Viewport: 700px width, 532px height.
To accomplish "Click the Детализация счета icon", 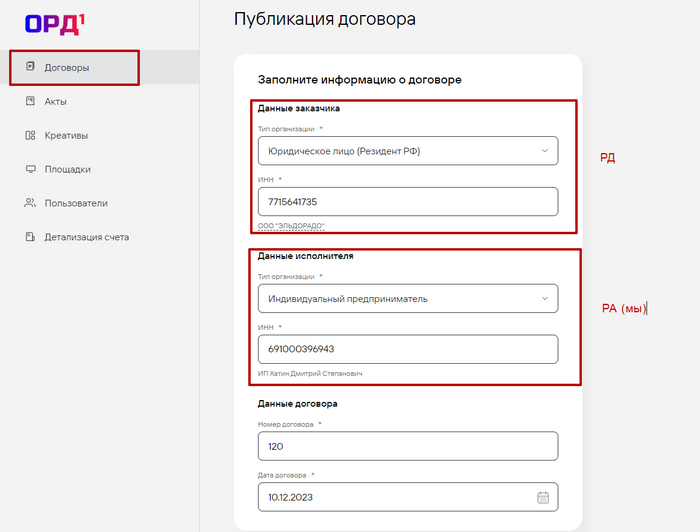I will (x=30, y=237).
